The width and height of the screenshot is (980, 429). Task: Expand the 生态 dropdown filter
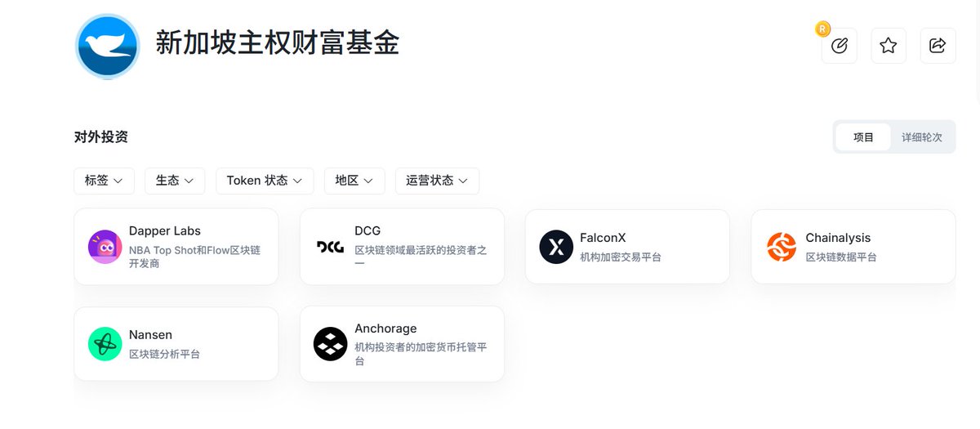[175, 181]
